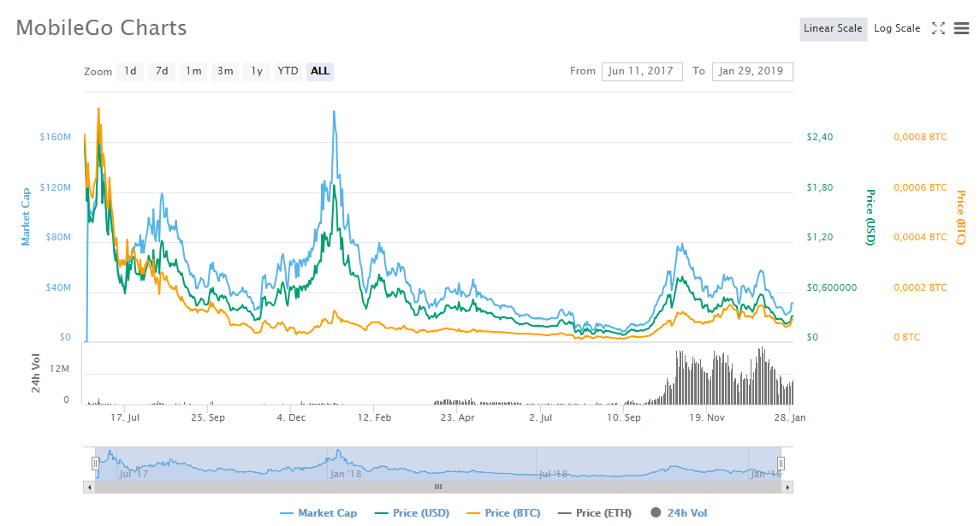Click the 0,0002 BTC axis label
This screenshot has width=980, height=526.
920,287
